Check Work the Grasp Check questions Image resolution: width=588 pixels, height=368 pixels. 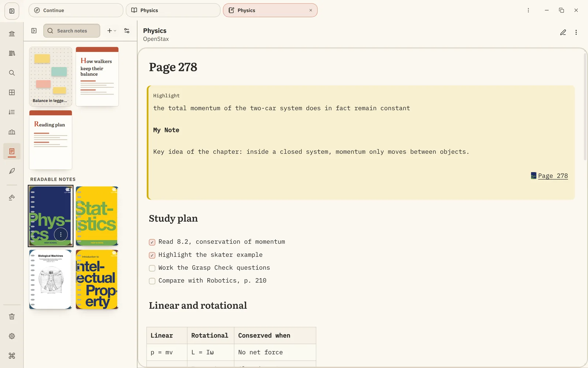pyautogui.click(x=152, y=268)
